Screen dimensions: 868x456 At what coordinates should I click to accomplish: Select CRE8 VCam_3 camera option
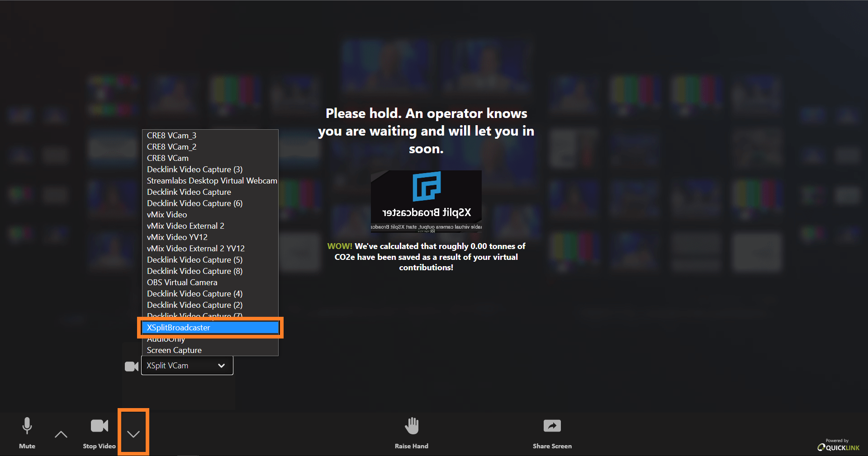pos(210,136)
